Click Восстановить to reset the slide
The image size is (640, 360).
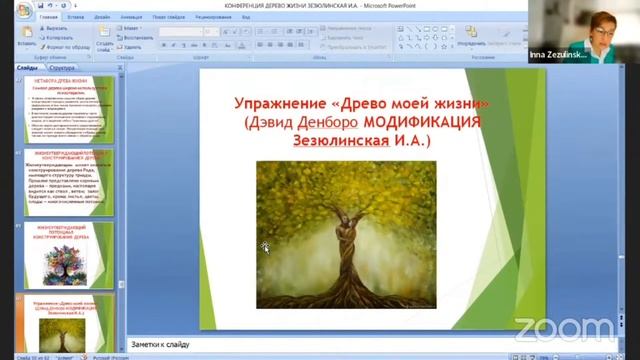[135, 38]
